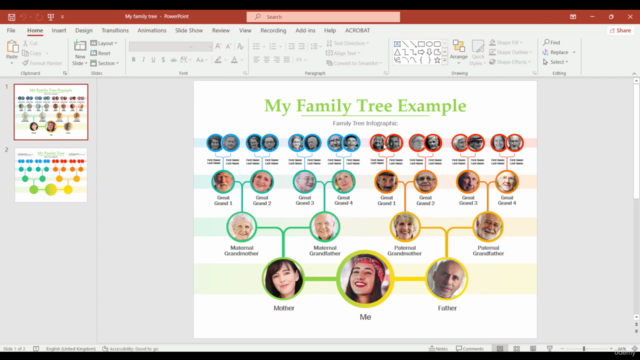Switch to the Slide Show tab
This screenshot has height=360, width=640.
tap(189, 30)
